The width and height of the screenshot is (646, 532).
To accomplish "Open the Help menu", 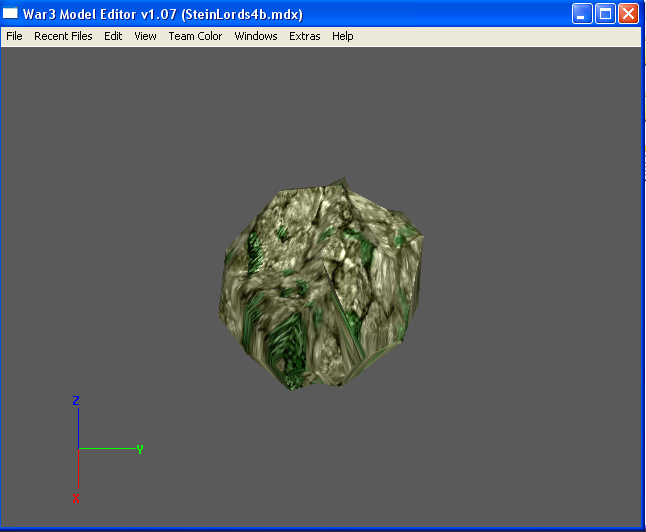I will (343, 36).
